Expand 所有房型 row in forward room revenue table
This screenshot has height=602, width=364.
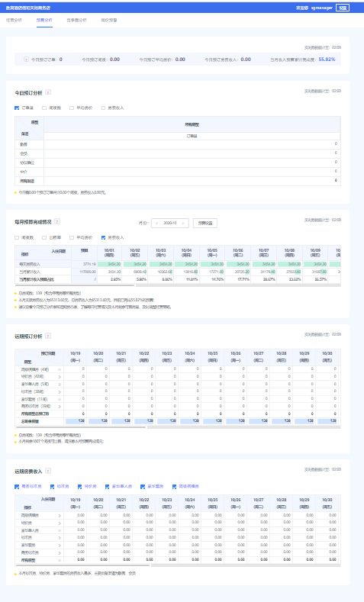(x=60, y=560)
